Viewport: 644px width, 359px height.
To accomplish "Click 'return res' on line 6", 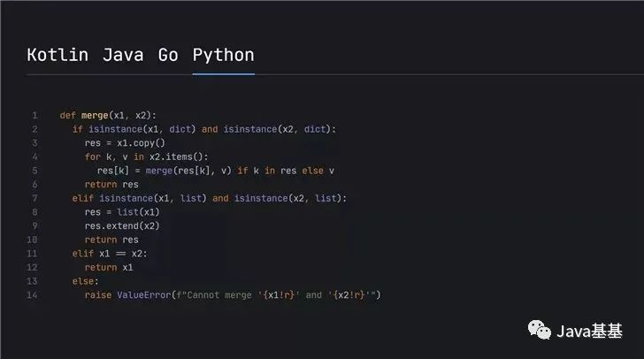I will pyautogui.click(x=111, y=185).
